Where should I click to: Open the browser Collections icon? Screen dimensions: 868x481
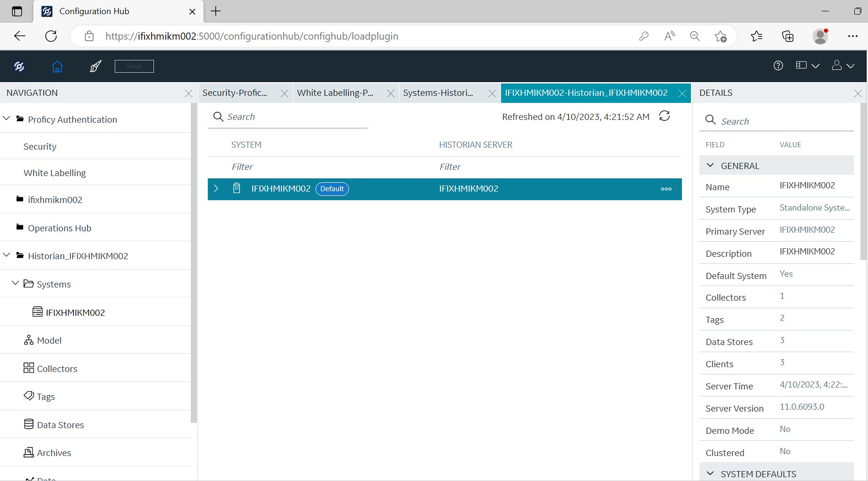point(788,36)
